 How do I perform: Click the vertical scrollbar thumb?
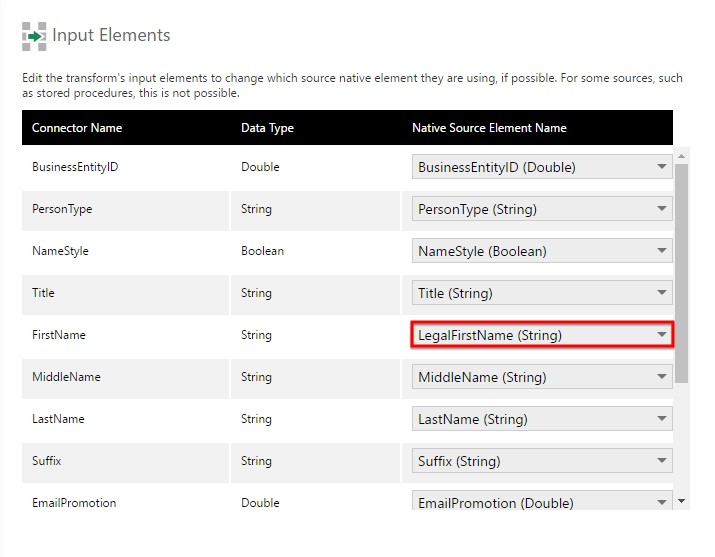coord(682,270)
